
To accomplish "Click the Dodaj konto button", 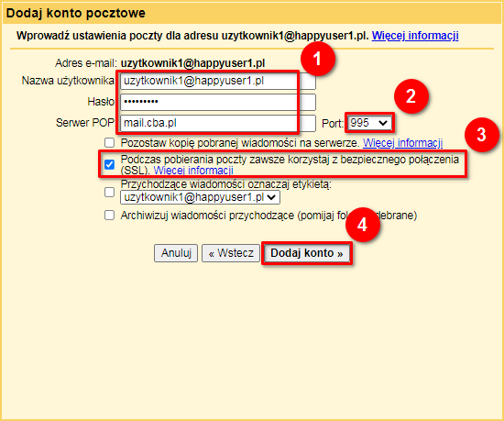I will coord(307,253).
